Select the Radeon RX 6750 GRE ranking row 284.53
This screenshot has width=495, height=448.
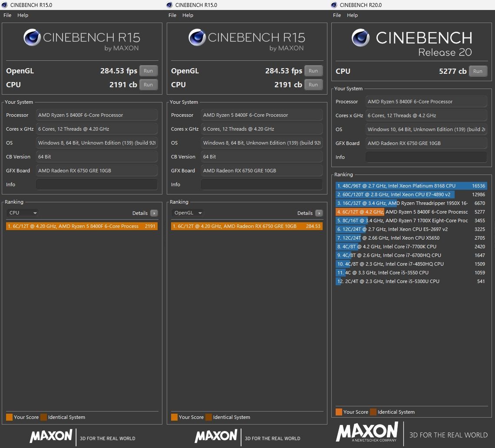[247, 226]
